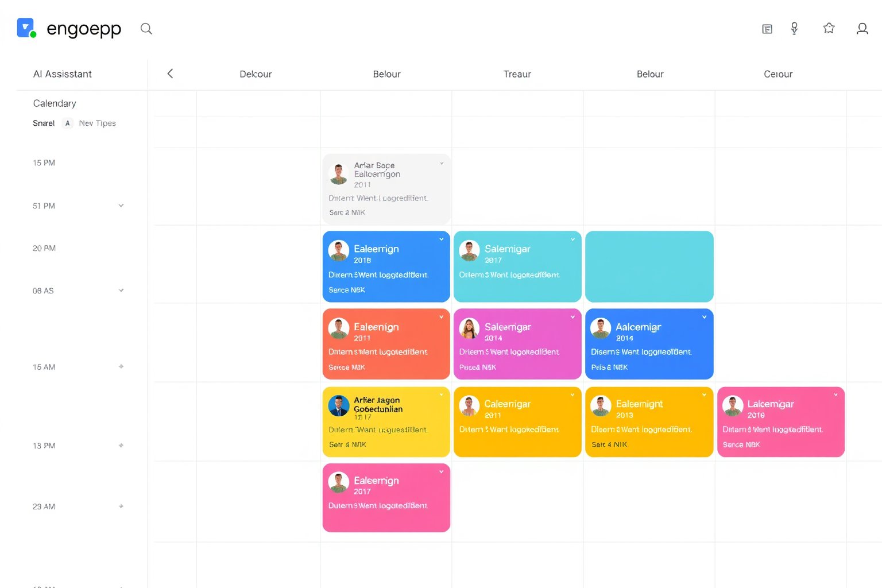The height and width of the screenshot is (588, 882).
Task: Open the user profile icon
Action: point(862,28)
